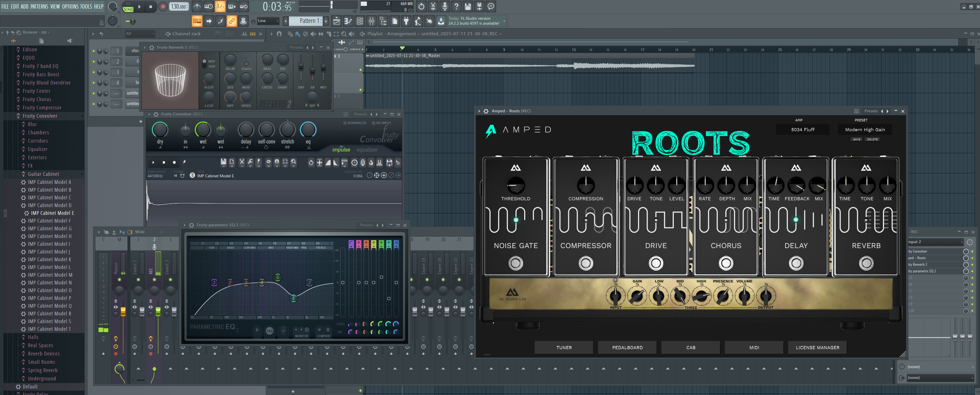
Task: Collapse the Guitar Cabinet folder in browser
Action: pos(43,174)
